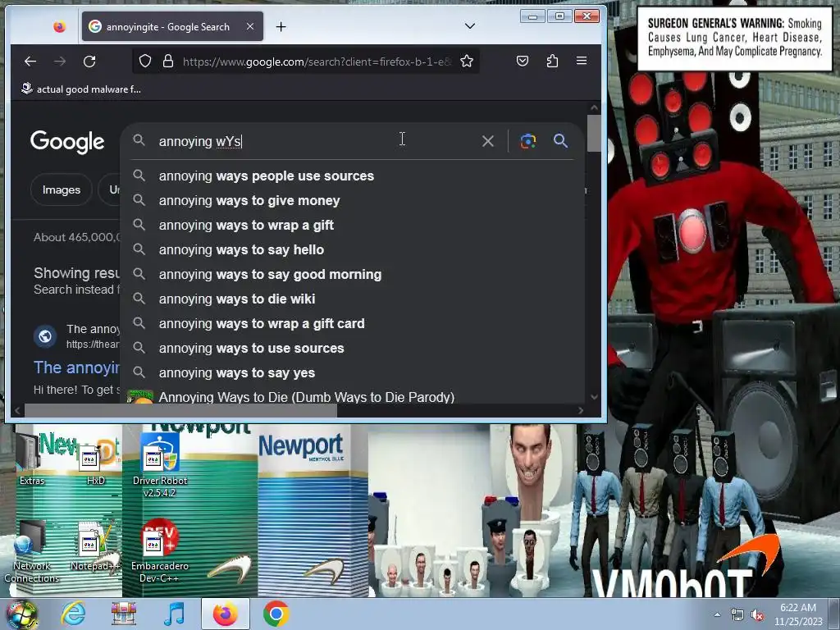Open Network Connections desktop shortcut
The image size is (840, 630).
tap(32, 552)
